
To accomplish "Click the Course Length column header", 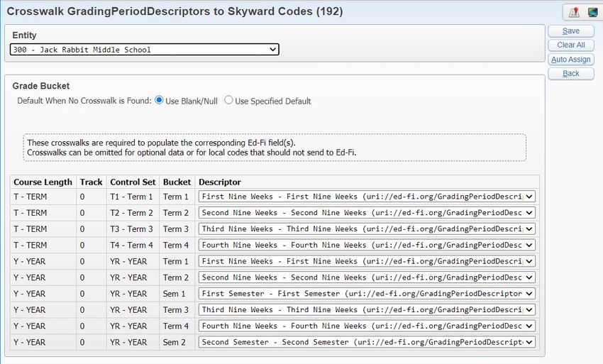I will (x=43, y=182).
